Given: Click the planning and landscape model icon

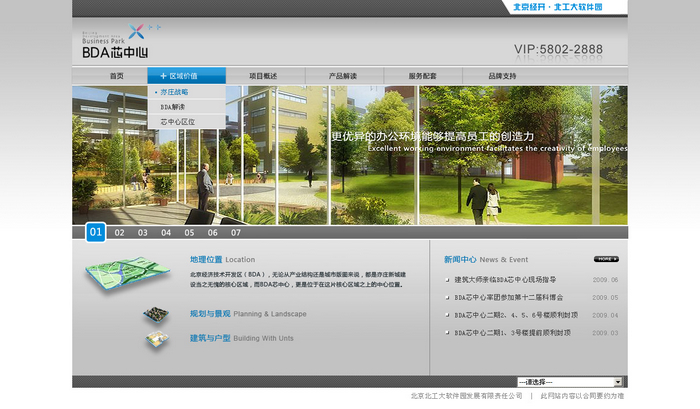Looking at the screenshot, I should coord(156,314).
